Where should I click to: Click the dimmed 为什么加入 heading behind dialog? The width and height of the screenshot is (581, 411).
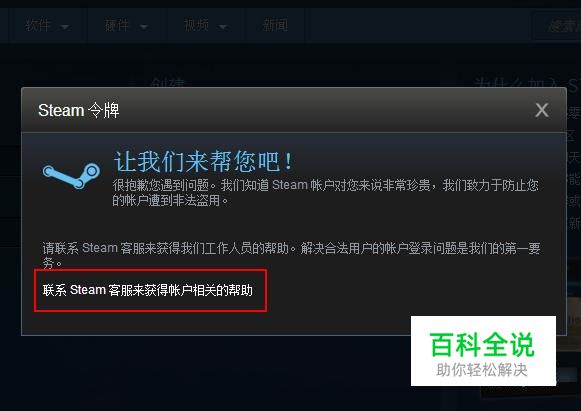tap(526, 84)
